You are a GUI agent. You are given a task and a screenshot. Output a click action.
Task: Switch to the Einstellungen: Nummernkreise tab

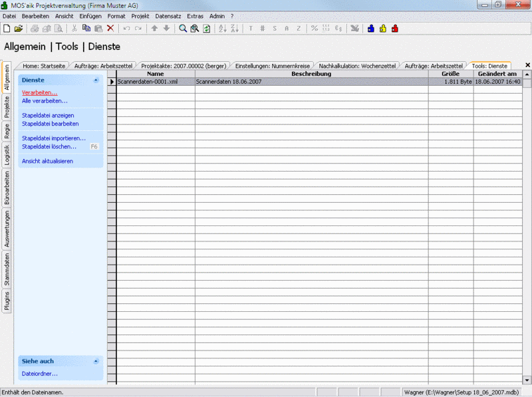pyautogui.click(x=273, y=66)
